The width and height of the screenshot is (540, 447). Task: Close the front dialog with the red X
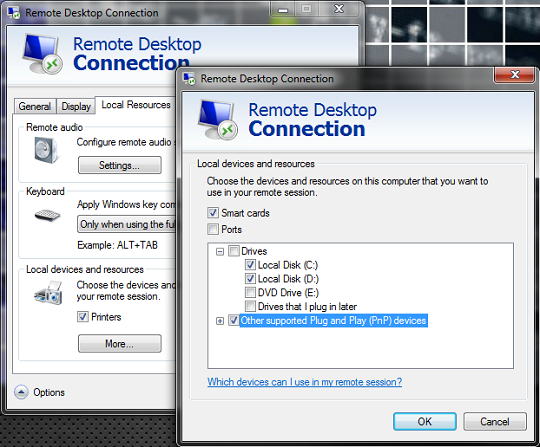tap(515, 74)
